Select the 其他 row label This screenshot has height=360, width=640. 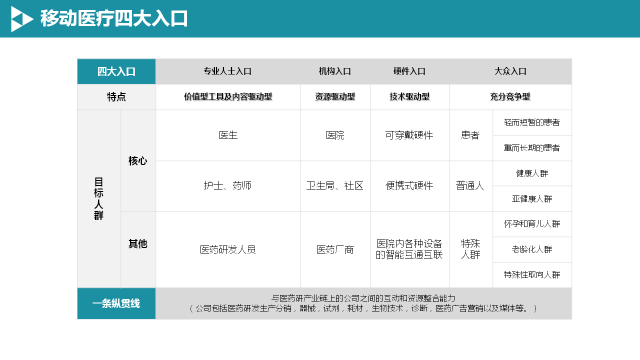(138, 244)
